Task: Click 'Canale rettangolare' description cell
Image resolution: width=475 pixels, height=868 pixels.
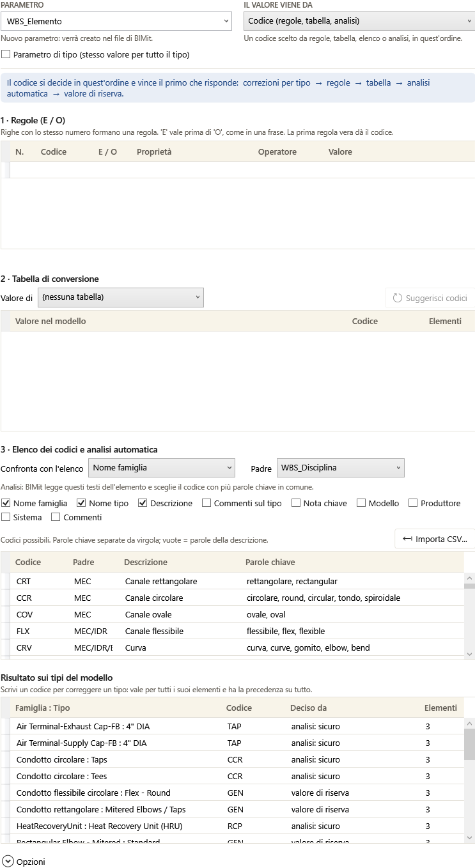Action: (180, 582)
